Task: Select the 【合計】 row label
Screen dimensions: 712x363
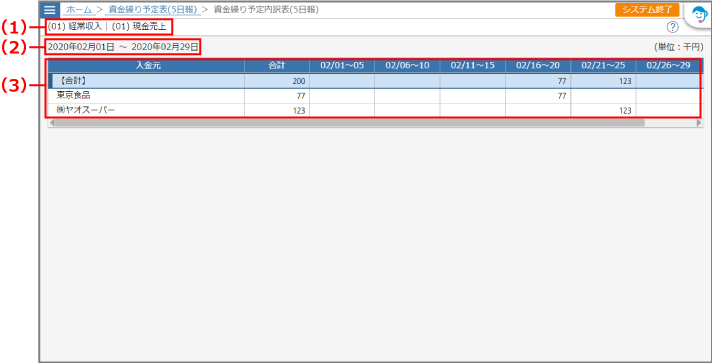Action: tap(73, 81)
